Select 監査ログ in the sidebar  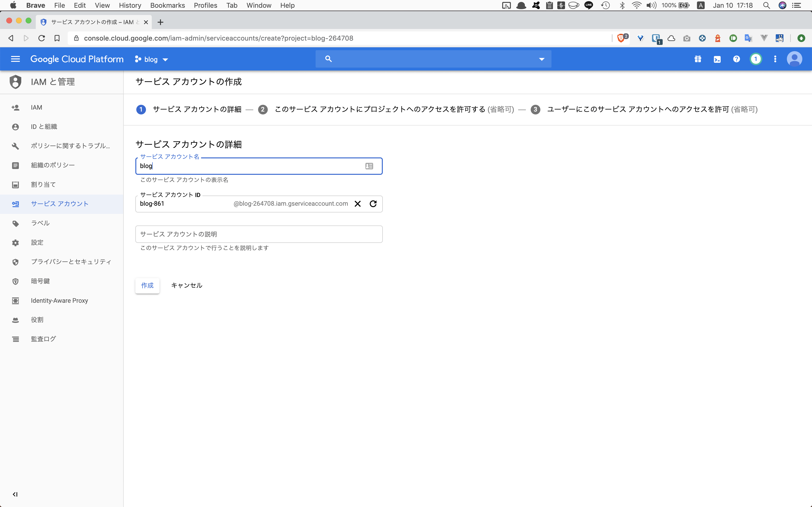click(x=43, y=339)
